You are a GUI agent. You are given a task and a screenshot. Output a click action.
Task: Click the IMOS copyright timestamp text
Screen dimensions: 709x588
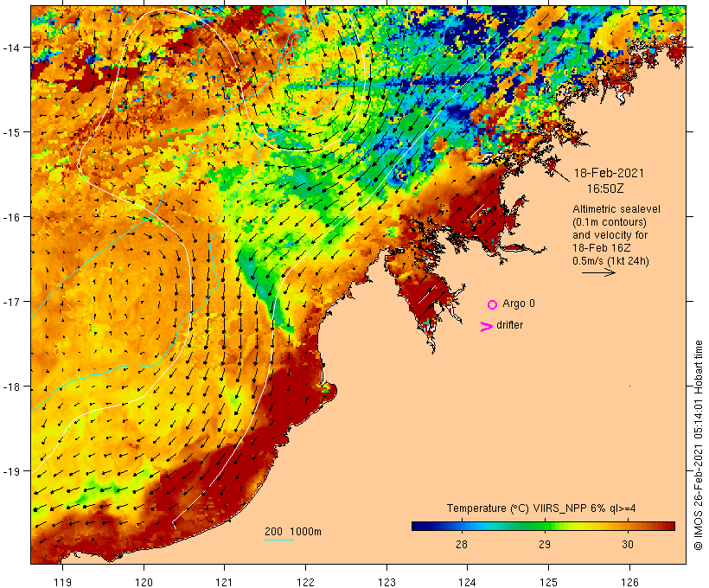pos(698,445)
